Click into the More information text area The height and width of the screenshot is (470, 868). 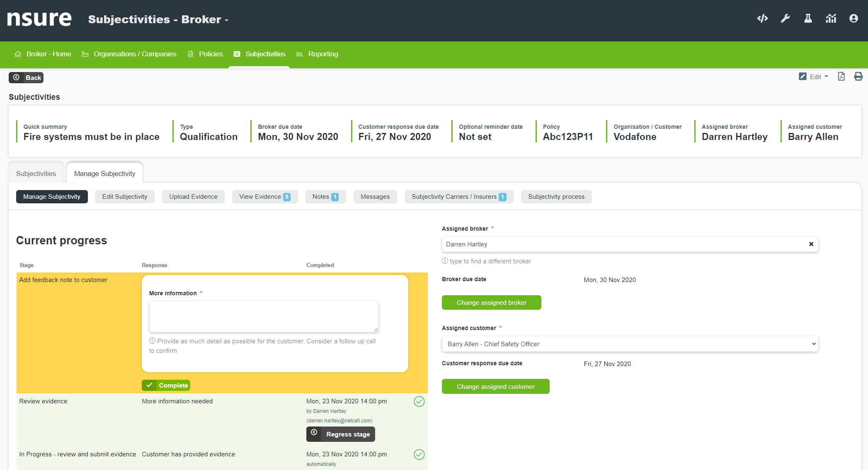click(264, 316)
